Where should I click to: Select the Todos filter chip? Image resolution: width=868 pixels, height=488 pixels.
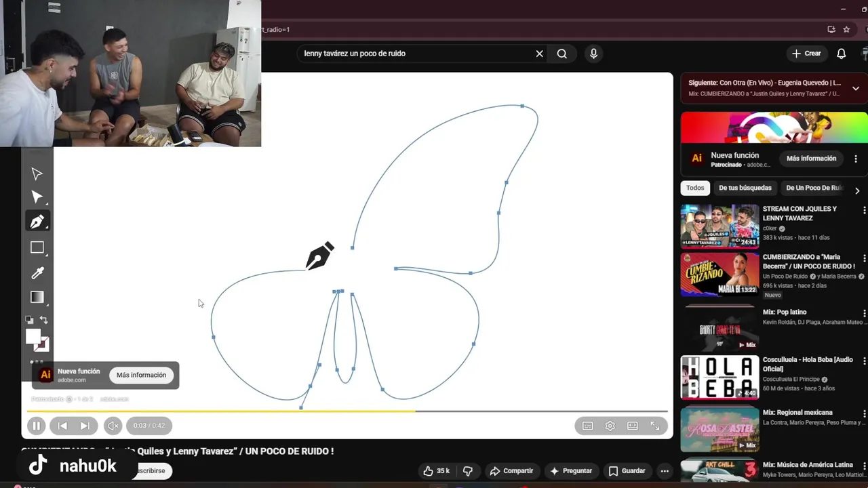(x=695, y=188)
